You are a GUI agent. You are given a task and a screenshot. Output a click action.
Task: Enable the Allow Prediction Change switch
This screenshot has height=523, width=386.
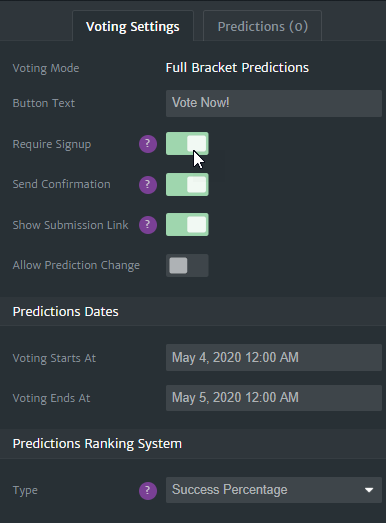pos(187,266)
